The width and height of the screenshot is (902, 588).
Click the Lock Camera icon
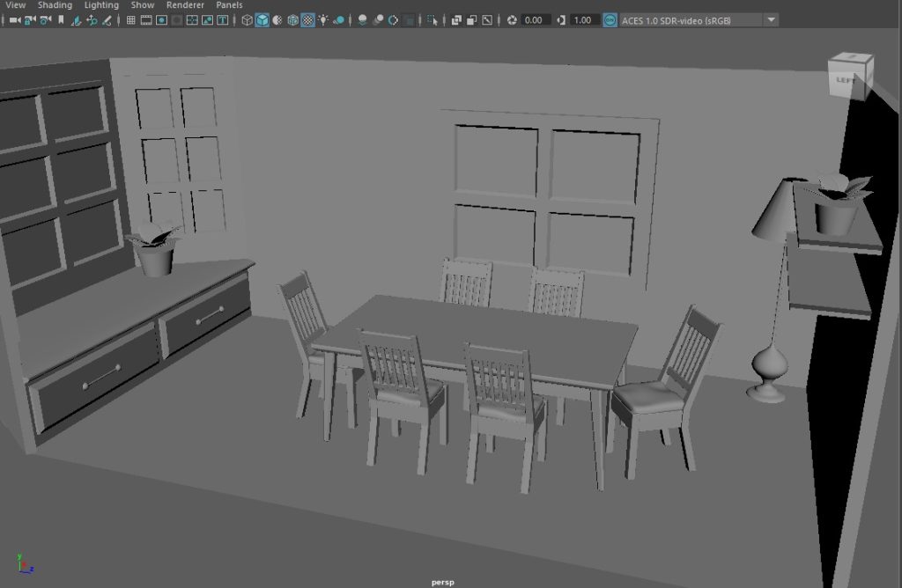pyautogui.click(x=30, y=20)
